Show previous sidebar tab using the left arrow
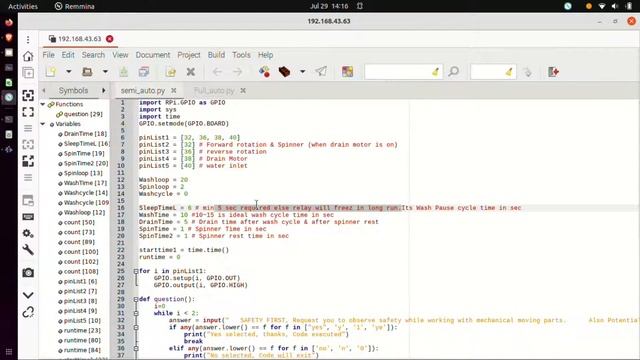This screenshot has width=640, height=360. click(x=44, y=91)
